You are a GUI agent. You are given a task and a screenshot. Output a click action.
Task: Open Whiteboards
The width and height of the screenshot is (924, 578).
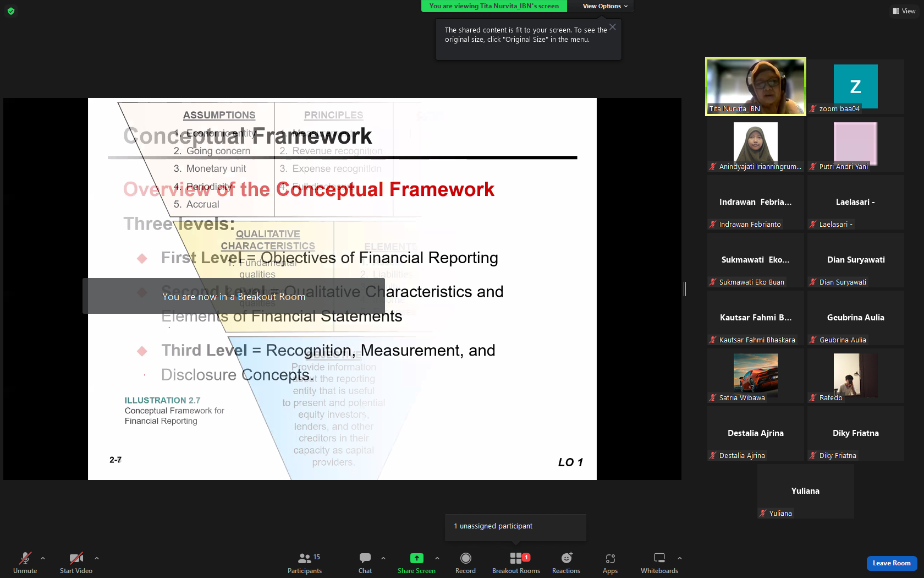coord(659,563)
